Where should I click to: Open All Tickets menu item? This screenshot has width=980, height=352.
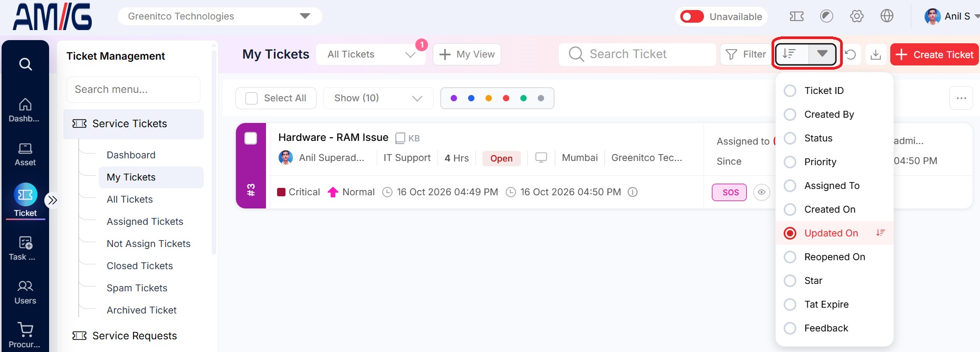pyautogui.click(x=130, y=199)
